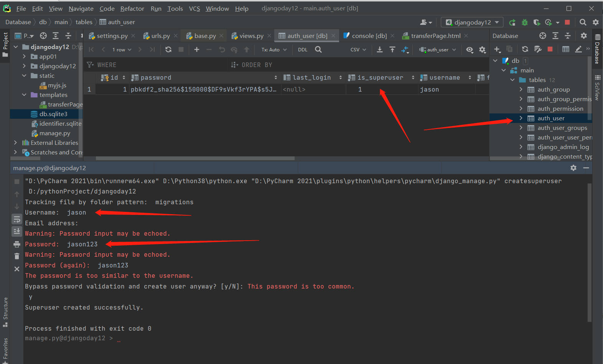Screen dimensions: 603x364
Task: Click Select Opened File target icon in Database panel
Action: [x=543, y=36]
